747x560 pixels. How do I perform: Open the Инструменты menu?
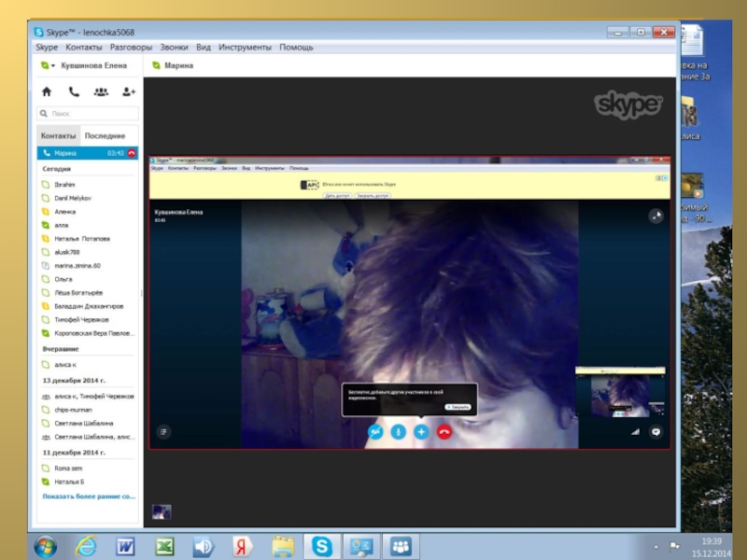pos(245,48)
